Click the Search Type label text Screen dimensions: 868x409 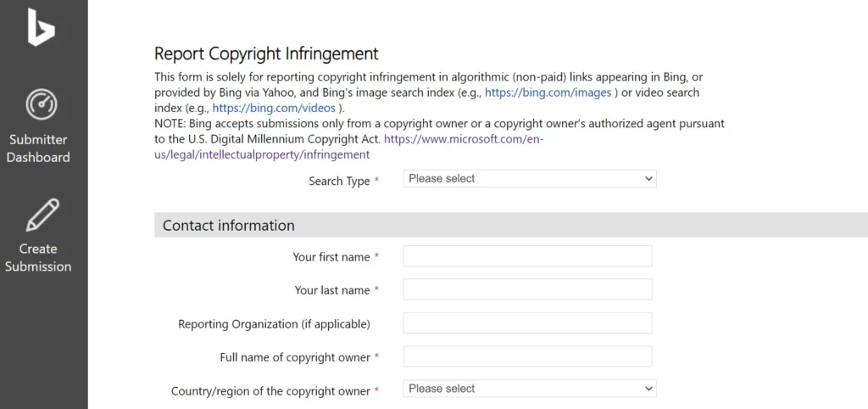coord(339,181)
